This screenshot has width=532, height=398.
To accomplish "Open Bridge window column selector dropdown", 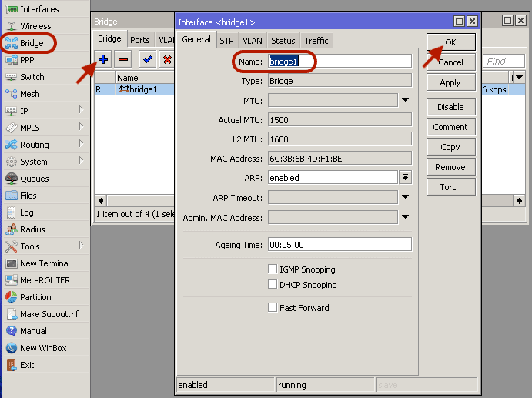I will [x=519, y=78].
